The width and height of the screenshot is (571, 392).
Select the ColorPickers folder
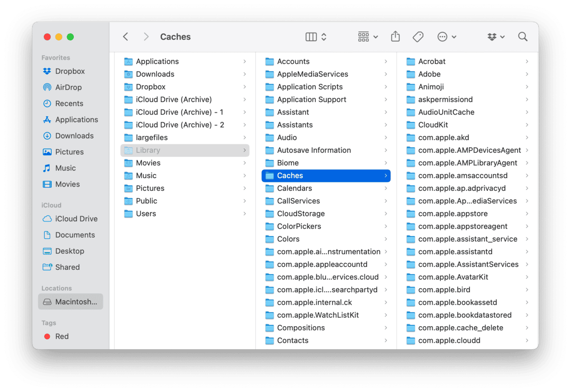pos(326,227)
